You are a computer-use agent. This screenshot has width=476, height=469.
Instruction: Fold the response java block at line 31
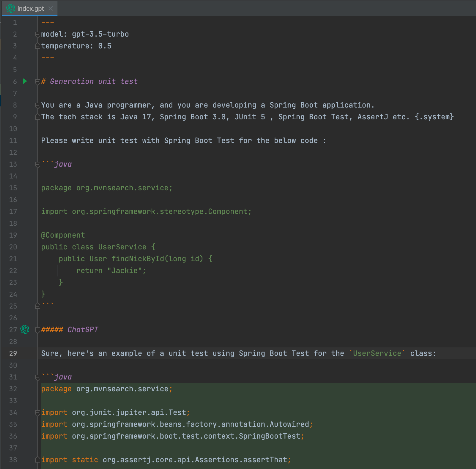[37, 377]
